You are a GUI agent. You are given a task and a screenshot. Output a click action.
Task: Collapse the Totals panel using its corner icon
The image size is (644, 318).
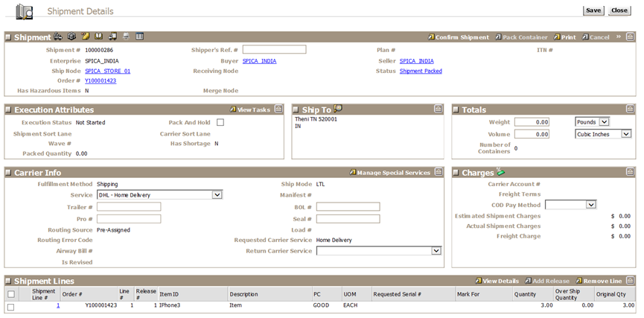[x=629, y=109]
